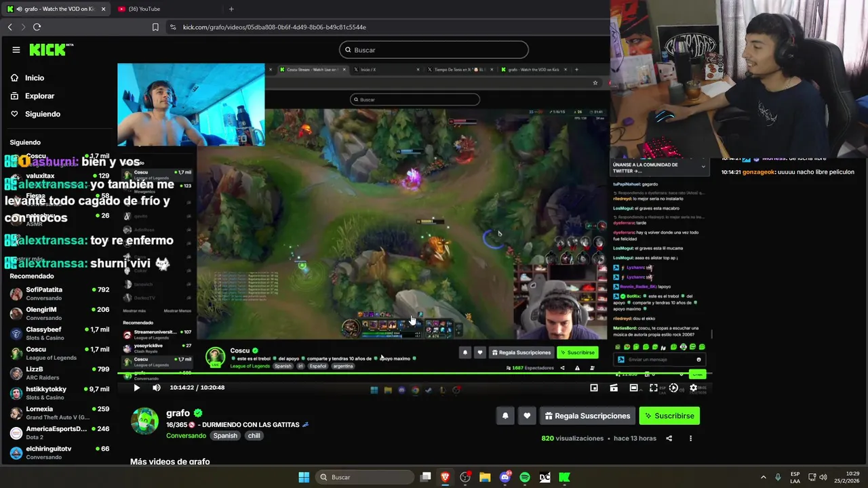Open Classybeef recommended channel
Viewport: 868px width, 488px height.
point(60,333)
